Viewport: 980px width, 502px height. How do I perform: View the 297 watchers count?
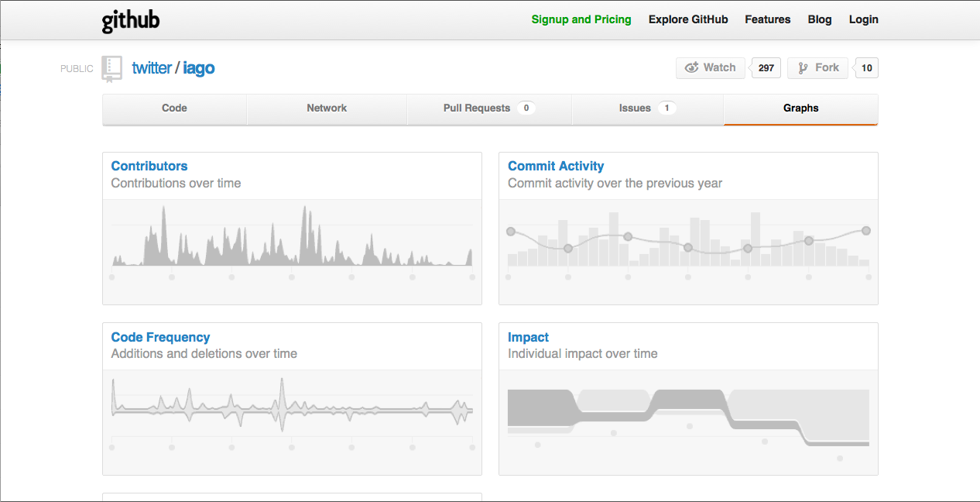[x=766, y=68]
